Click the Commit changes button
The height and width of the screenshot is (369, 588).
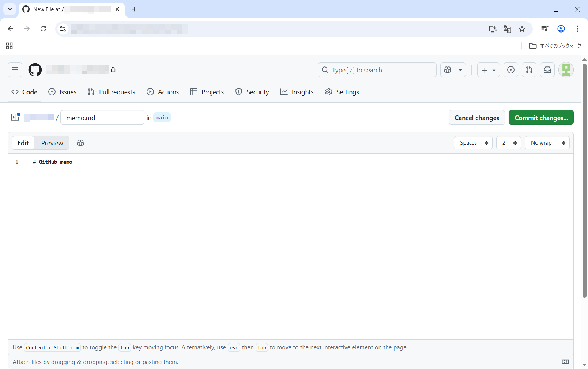tap(541, 118)
